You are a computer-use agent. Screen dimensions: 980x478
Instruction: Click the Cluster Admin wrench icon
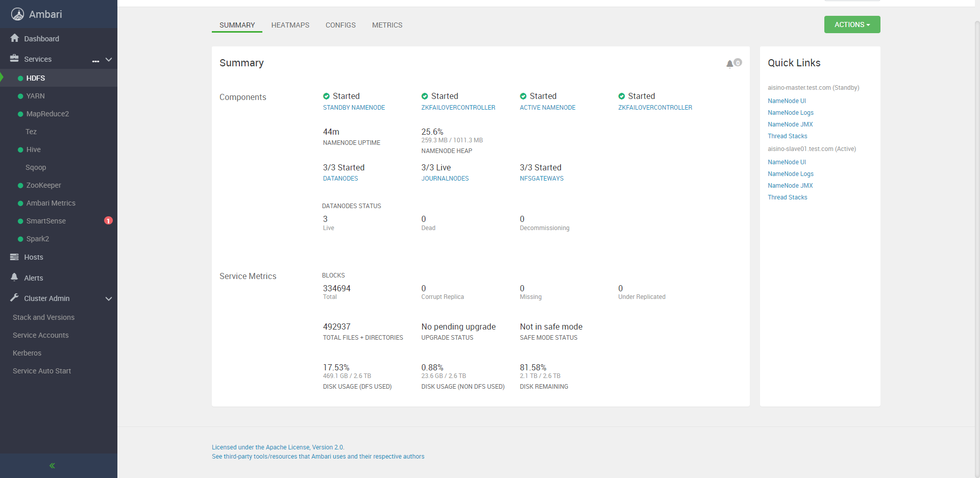pyautogui.click(x=14, y=298)
